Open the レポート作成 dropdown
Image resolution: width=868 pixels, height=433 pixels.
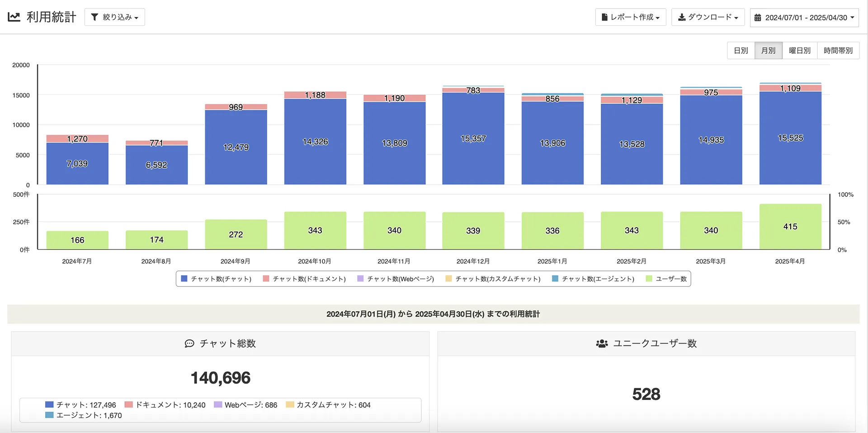click(x=631, y=17)
